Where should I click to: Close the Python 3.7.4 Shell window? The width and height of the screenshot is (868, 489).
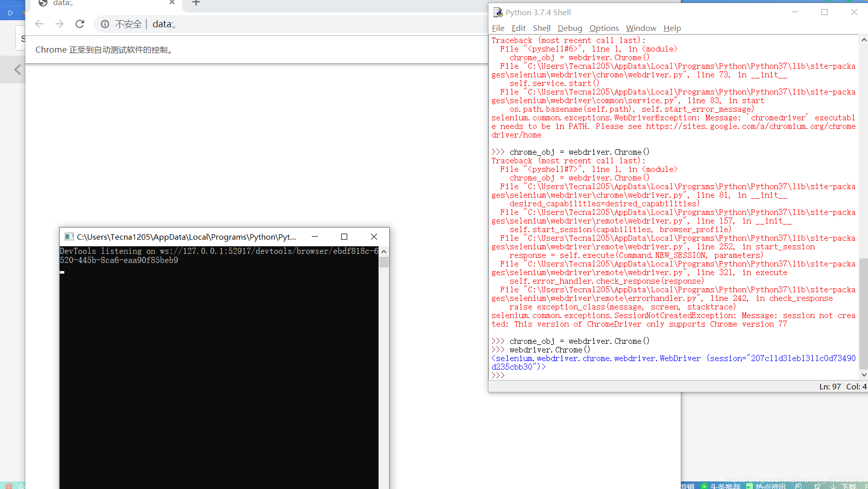click(854, 12)
